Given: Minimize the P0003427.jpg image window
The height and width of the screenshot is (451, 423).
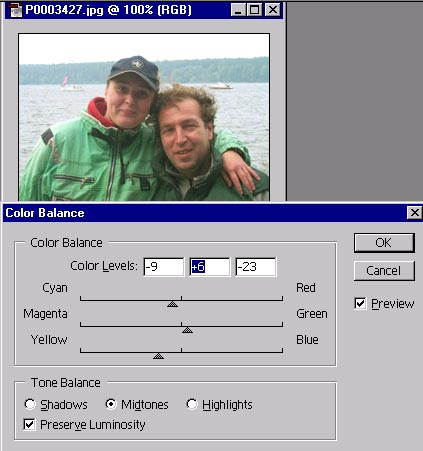Looking at the screenshot, I should coord(238,10).
